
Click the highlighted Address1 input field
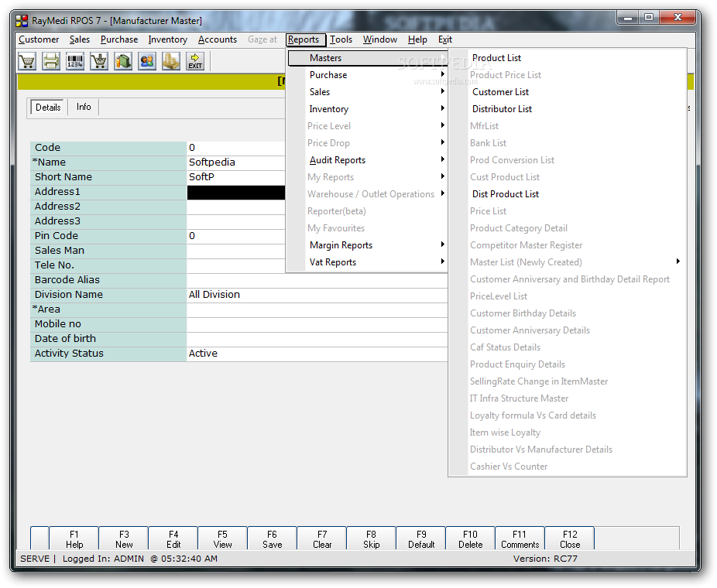pos(236,192)
